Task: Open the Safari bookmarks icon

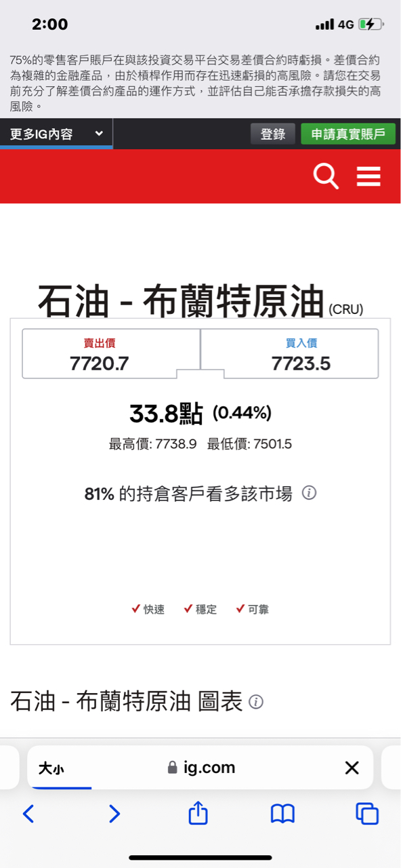Action: click(x=282, y=812)
